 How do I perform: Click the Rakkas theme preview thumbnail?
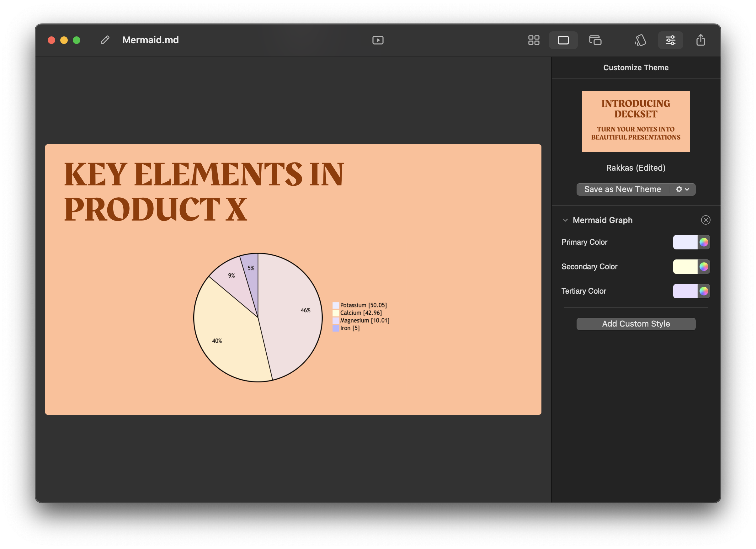pyautogui.click(x=635, y=121)
